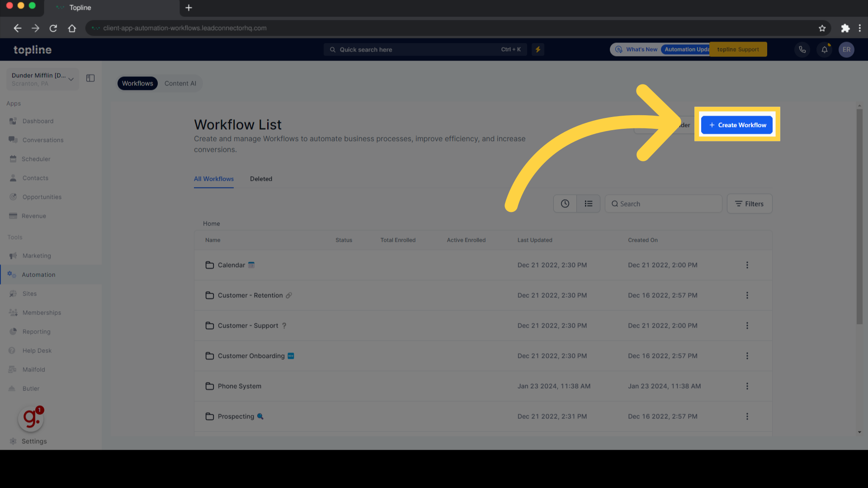The width and height of the screenshot is (868, 488).
Task: Open the Filters panel
Action: pyautogui.click(x=749, y=204)
